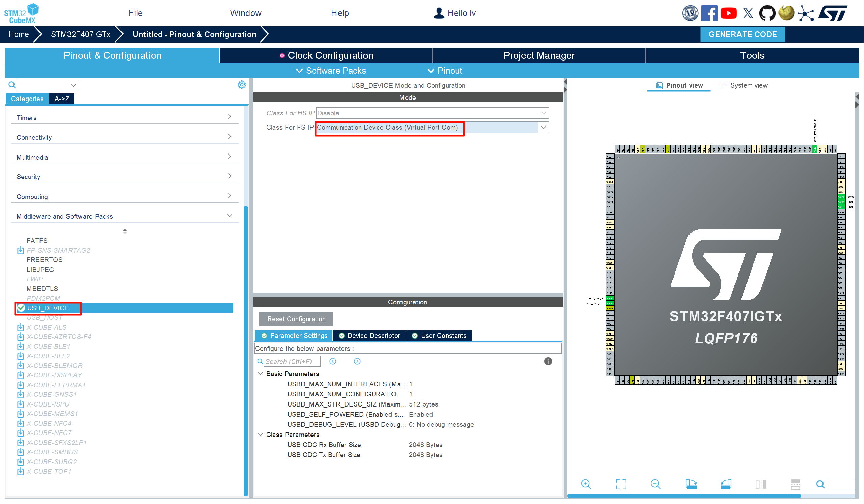Image resolution: width=864 pixels, height=504 pixels.
Task: Click the magnifier icon beside the category search box
Action: [x=12, y=85]
